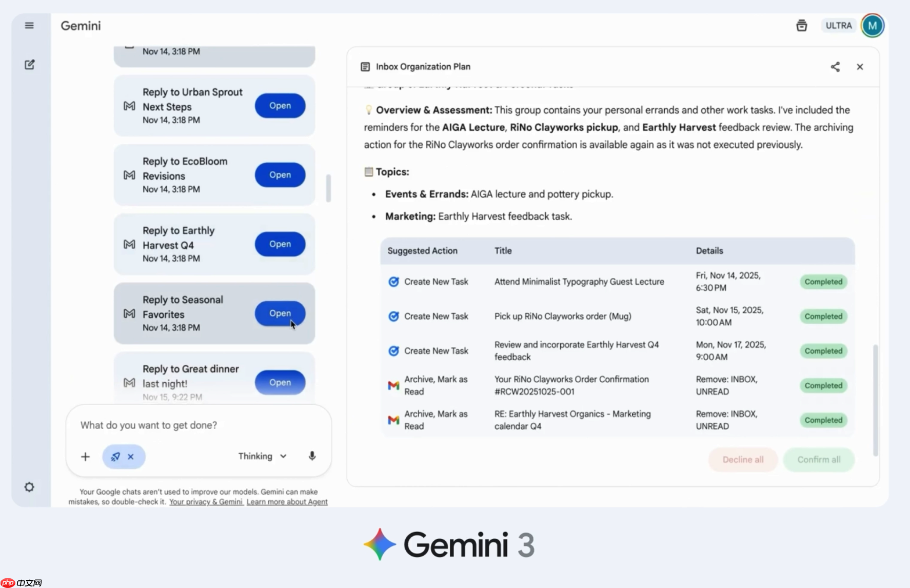910x588 pixels.
Task: Activate voice input with the microphone
Action: (312, 456)
